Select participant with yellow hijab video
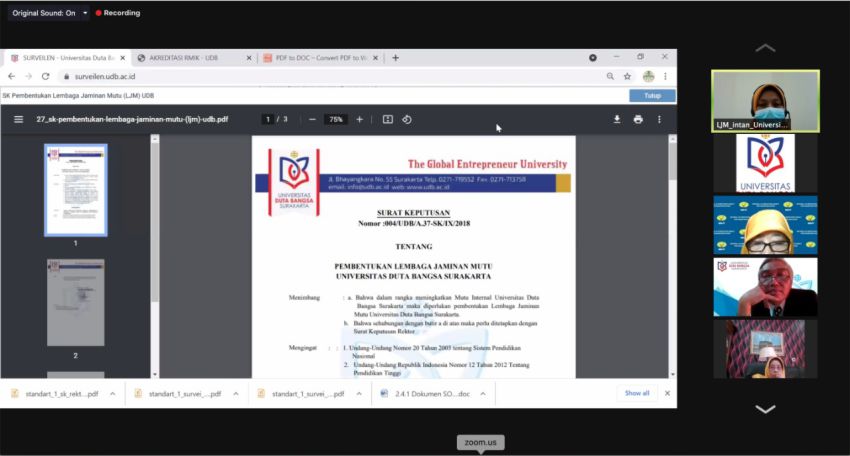This screenshot has width=850, height=456. (x=765, y=225)
